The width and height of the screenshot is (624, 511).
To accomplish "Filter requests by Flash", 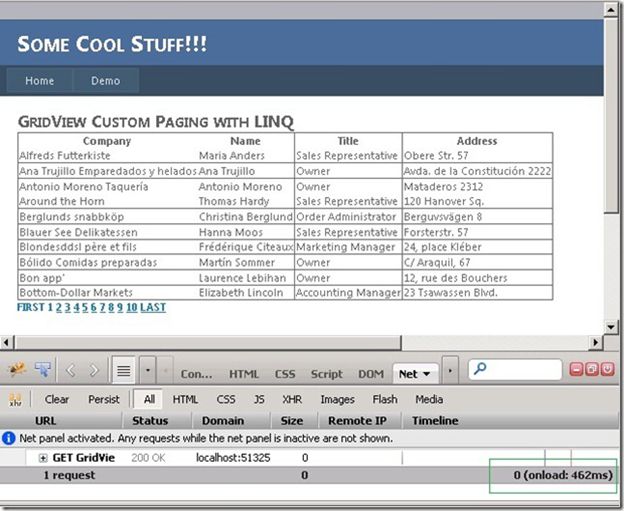I will pyautogui.click(x=384, y=399).
